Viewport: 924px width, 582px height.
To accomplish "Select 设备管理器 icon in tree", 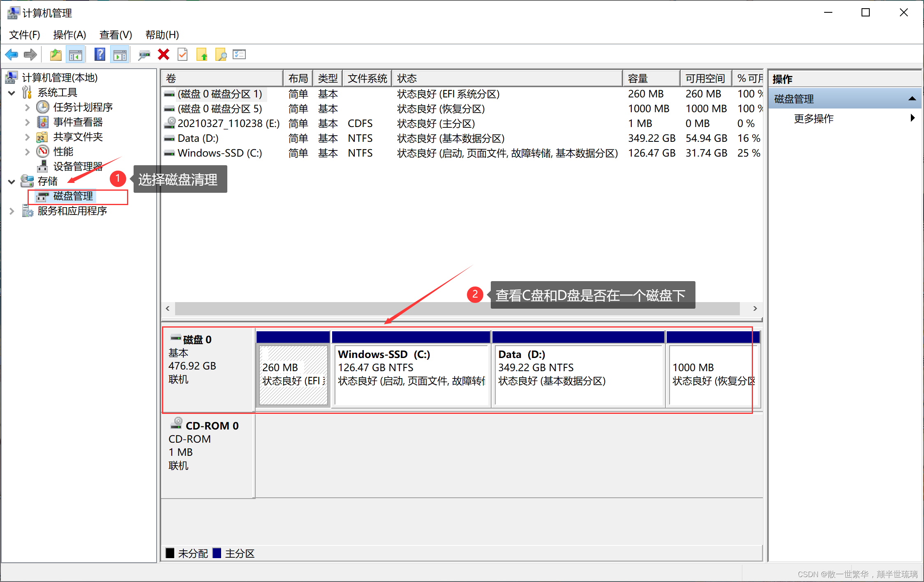I will [42, 166].
